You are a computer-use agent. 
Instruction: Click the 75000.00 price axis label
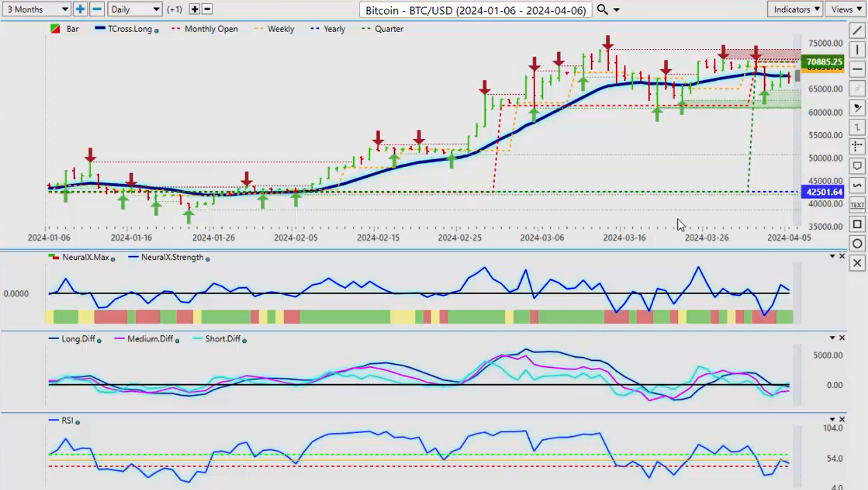pos(825,43)
